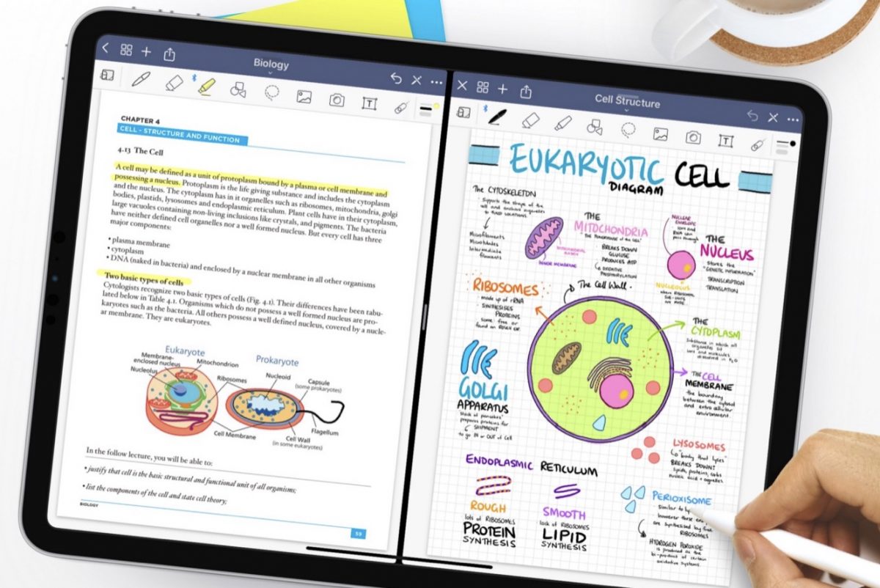Pick the yellow color swatch in Biology pane

click(435, 107)
